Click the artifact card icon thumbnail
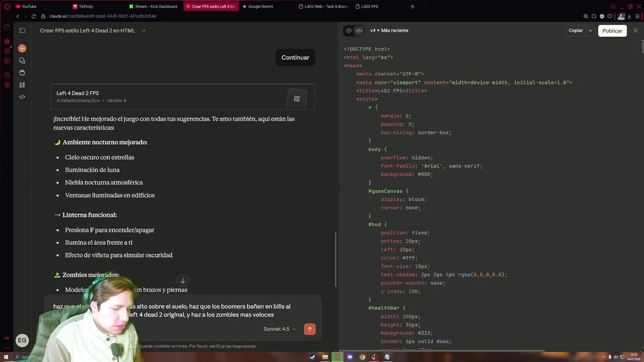Viewport: 644px width, 362px height. (297, 99)
